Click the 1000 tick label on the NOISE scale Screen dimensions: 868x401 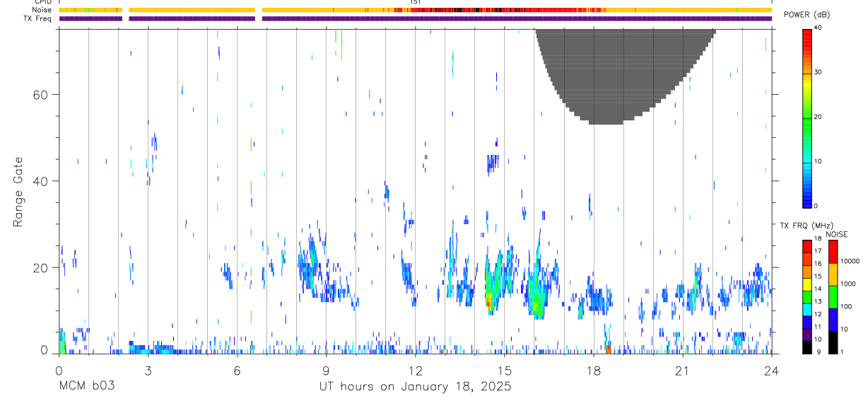pos(848,284)
